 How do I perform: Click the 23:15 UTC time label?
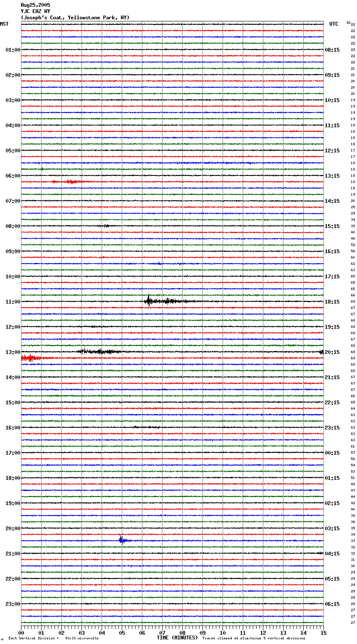point(332,428)
